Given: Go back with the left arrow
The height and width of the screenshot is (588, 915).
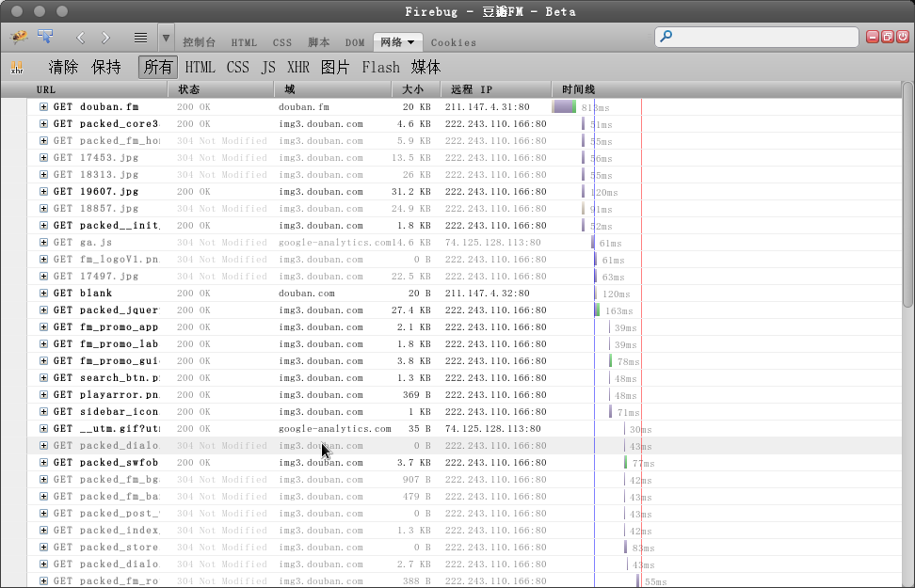Looking at the screenshot, I should (81, 38).
